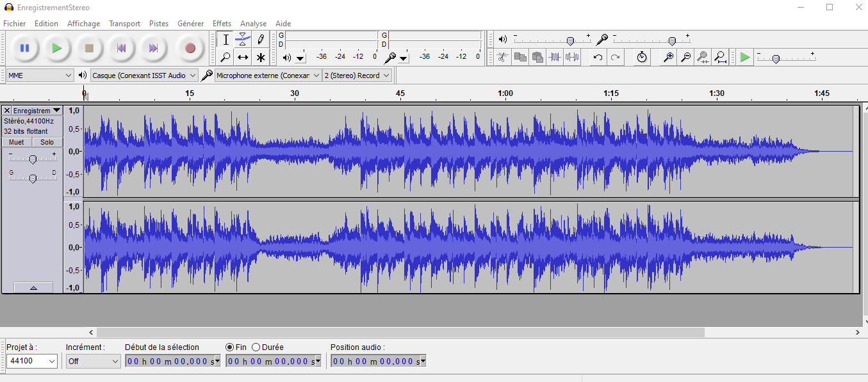Click the Silence audio icon
The image size is (868, 382).
click(572, 58)
